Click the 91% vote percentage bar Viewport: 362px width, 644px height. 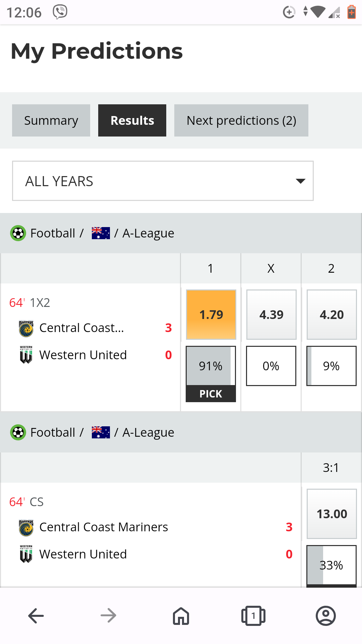coord(211,366)
